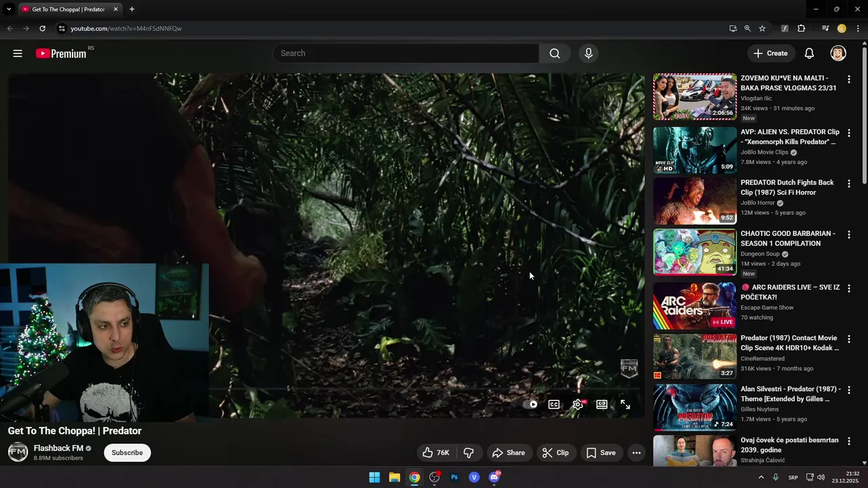Subscribe to Flashback FM
868x488 pixels.
(x=127, y=453)
